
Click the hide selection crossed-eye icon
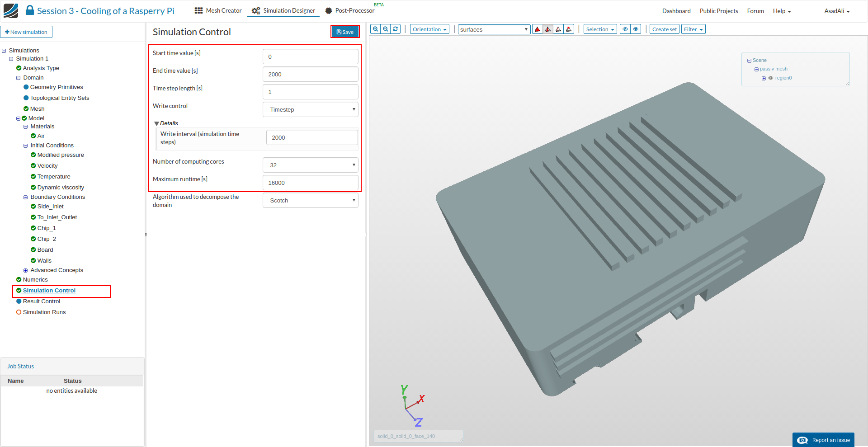point(625,29)
